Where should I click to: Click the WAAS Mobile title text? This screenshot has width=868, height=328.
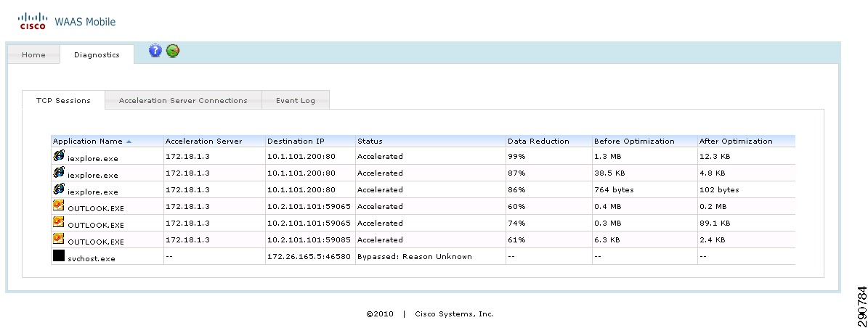[x=85, y=22]
